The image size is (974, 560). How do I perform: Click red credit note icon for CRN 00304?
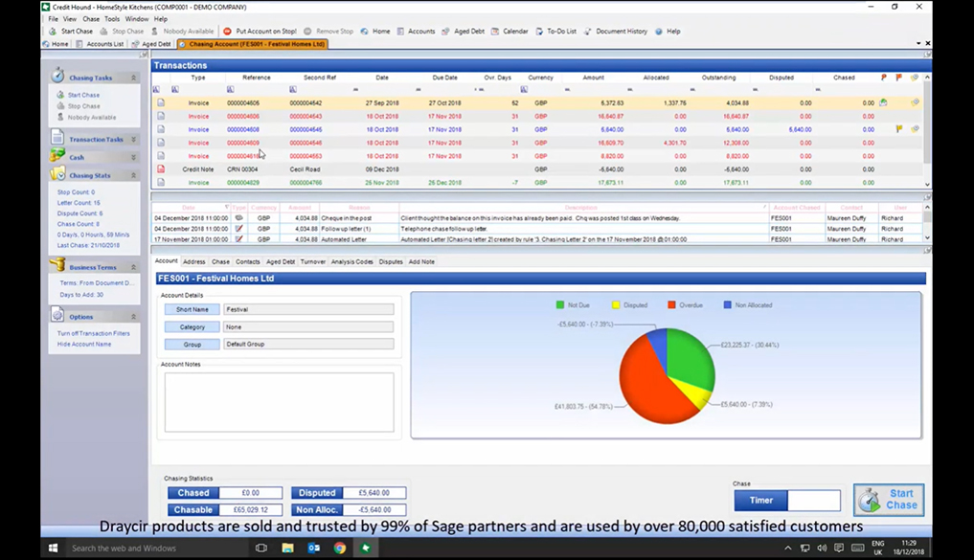(x=161, y=169)
